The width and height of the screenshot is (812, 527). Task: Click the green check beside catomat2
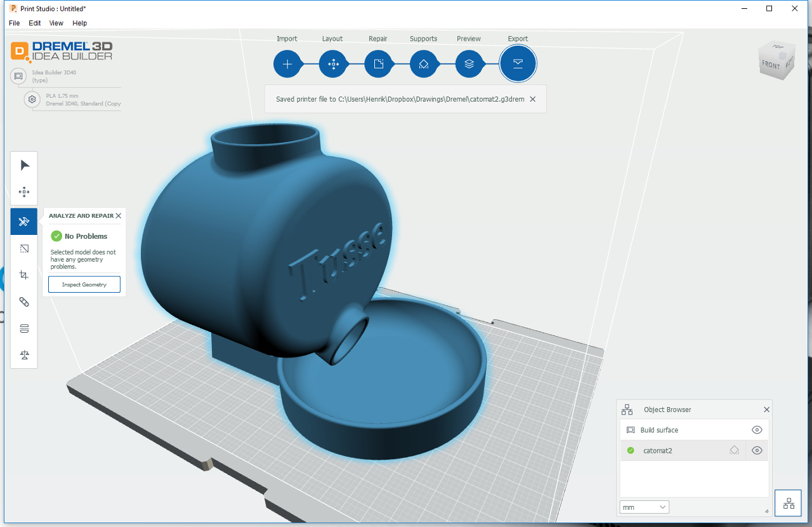(631, 450)
